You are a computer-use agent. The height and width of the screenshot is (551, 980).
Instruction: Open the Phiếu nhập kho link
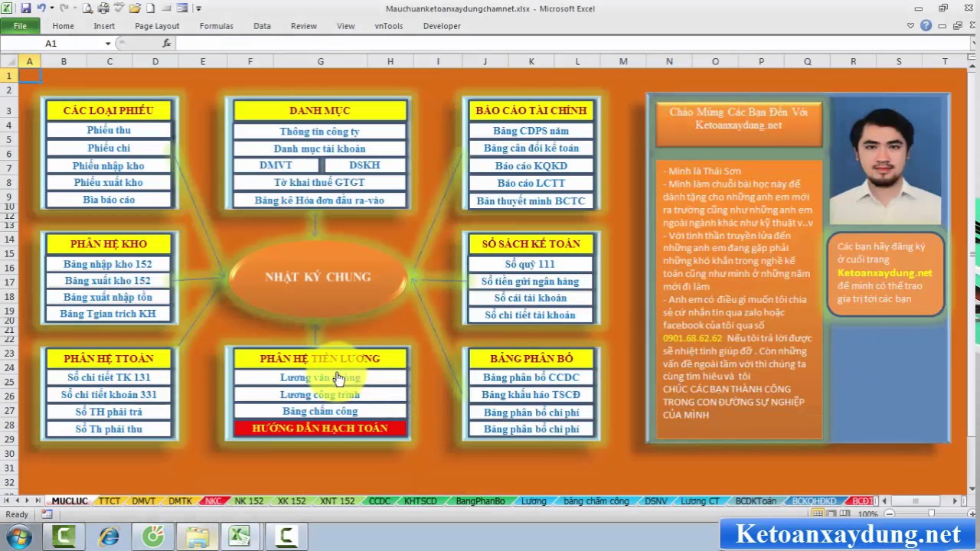coord(109,165)
